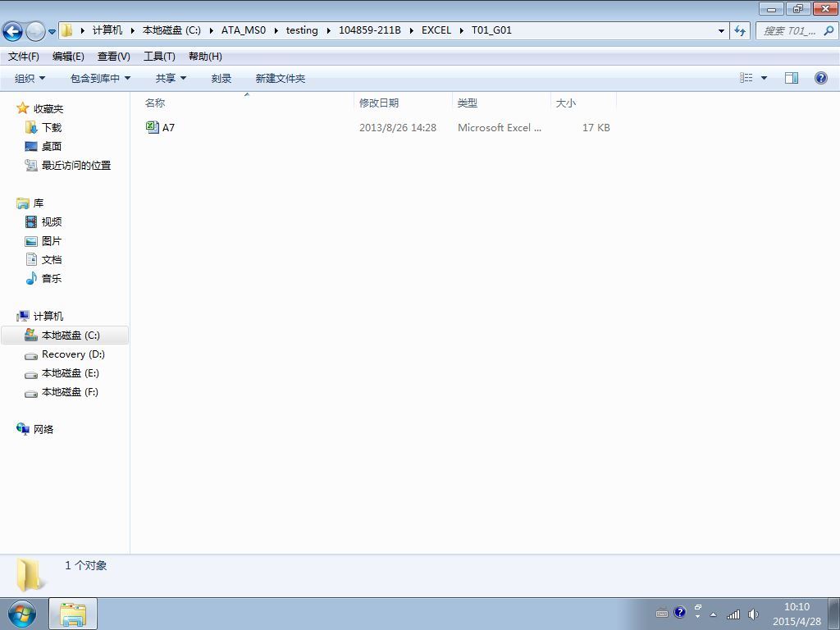
Task: Click EXCEL breadcrumb in address bar
Action: [x=436, y=30]
